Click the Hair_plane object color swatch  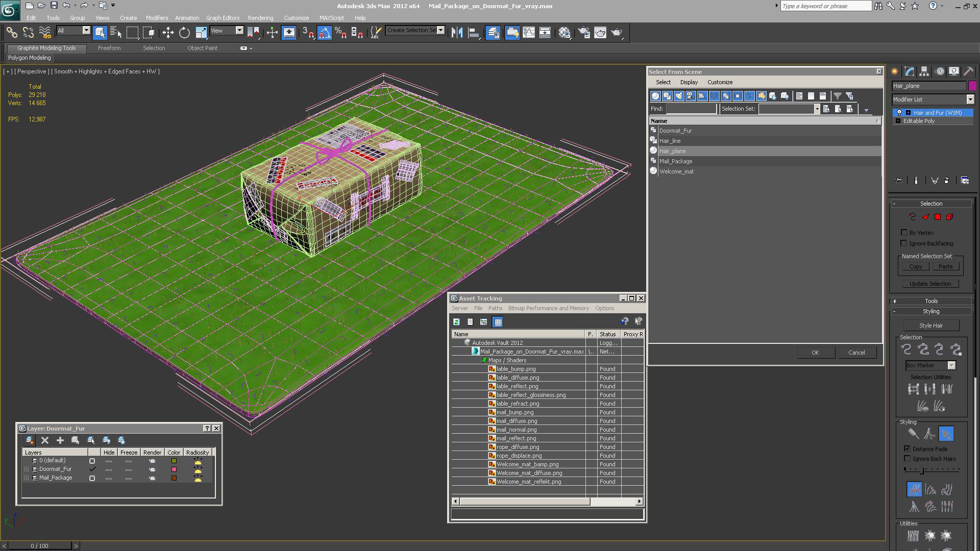coord(972,86)
